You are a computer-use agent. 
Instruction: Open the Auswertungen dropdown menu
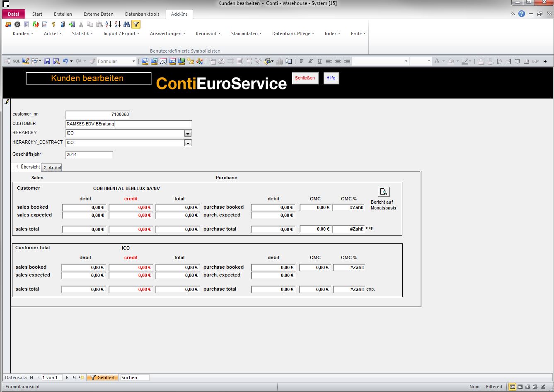pos(167,34)
